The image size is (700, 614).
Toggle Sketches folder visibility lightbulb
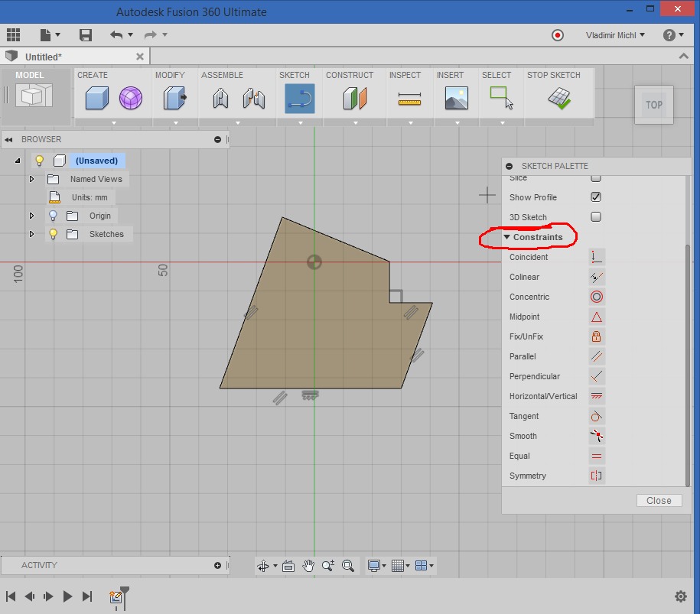(x=53, y=234)
